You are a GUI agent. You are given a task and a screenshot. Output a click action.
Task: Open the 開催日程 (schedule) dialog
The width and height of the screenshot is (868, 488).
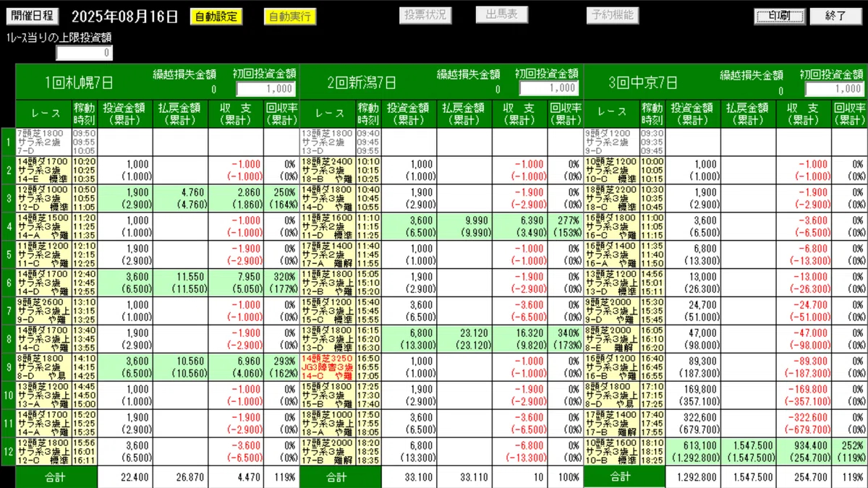(x=32, y=14)
